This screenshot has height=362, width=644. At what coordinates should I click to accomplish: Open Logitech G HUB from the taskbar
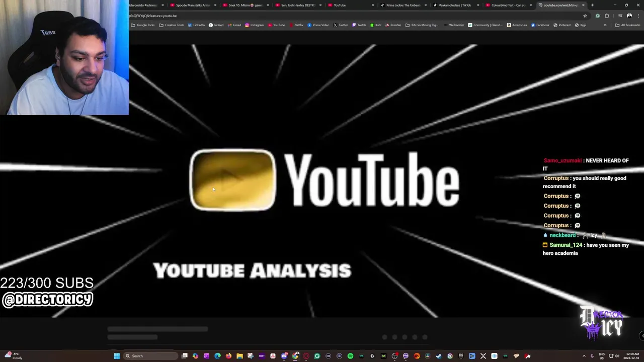[372, 356]
